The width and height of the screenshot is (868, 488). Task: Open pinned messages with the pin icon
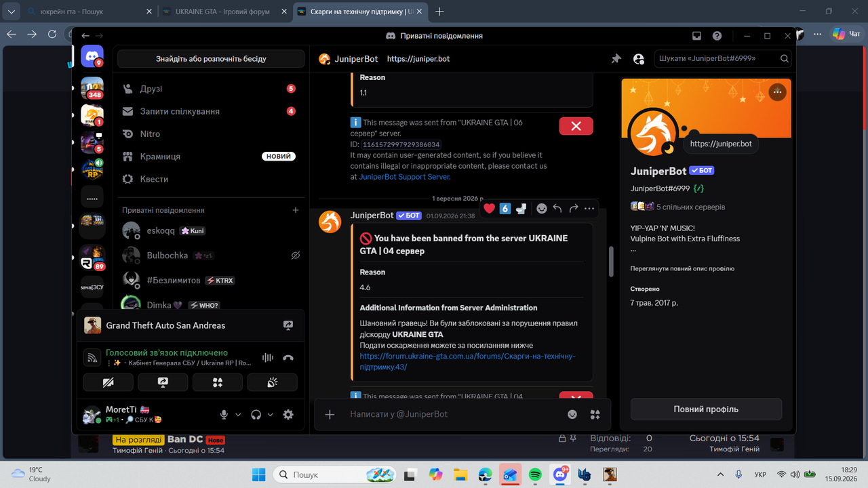(x=616, y=59)
